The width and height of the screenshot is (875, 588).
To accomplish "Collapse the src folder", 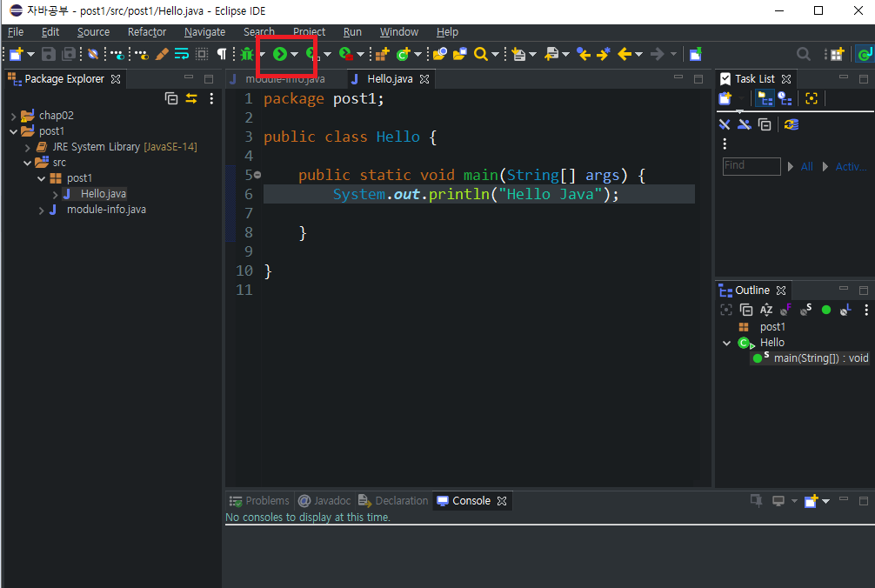I will click(27, 163).
